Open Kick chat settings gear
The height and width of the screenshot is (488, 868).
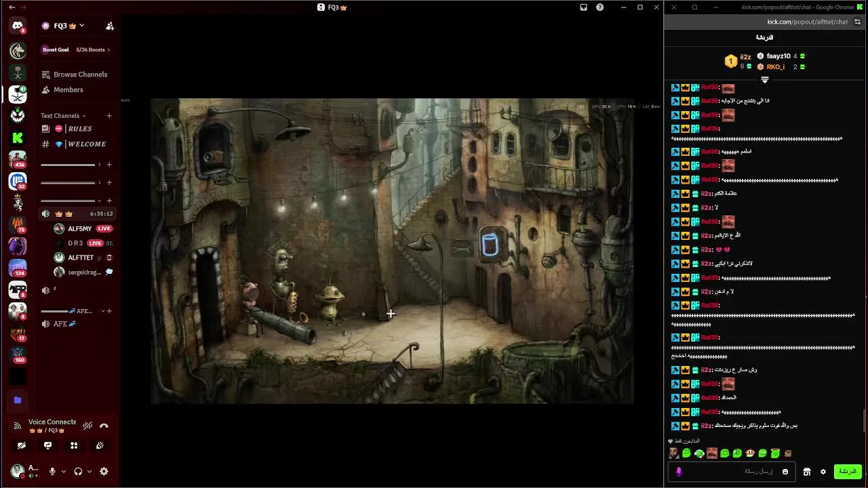(x=823, y=472)
